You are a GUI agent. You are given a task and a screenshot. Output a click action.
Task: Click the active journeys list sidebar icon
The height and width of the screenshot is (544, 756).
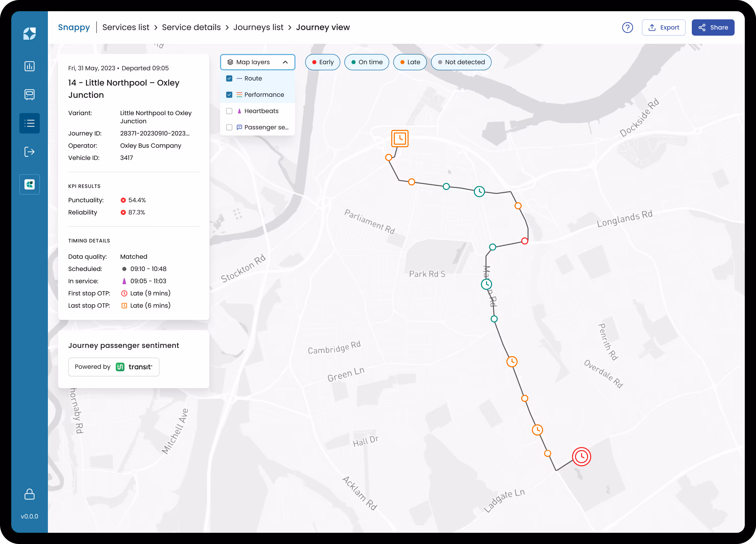point(29,123)
